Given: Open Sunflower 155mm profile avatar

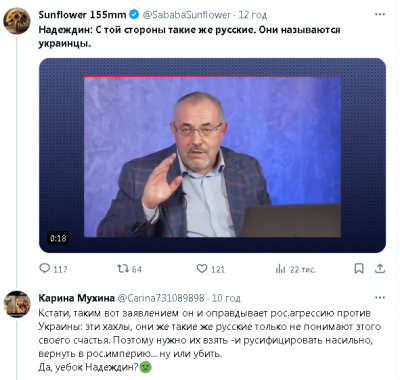Looking at the screenshot, I should point(17,20).
